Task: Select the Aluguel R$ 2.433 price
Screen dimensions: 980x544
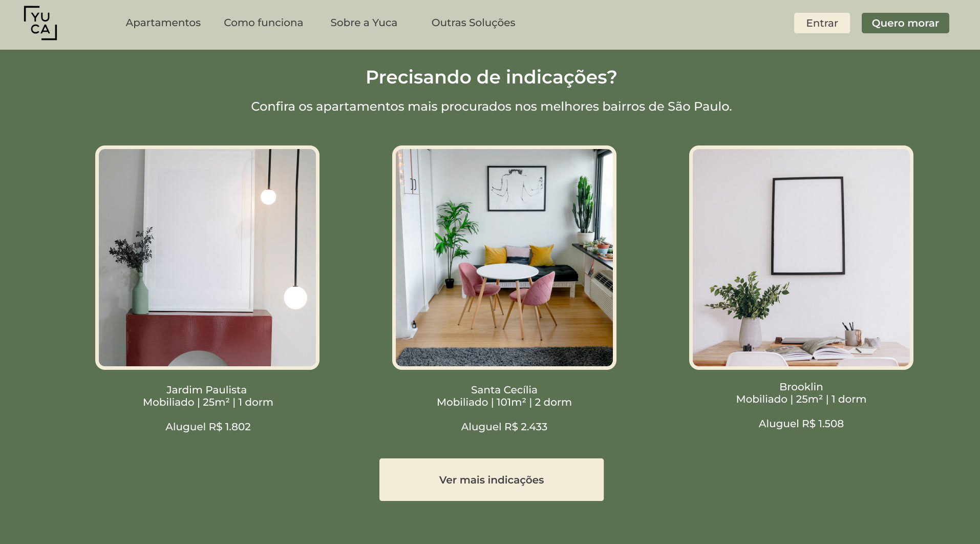Action: click(x=504, y=427)
